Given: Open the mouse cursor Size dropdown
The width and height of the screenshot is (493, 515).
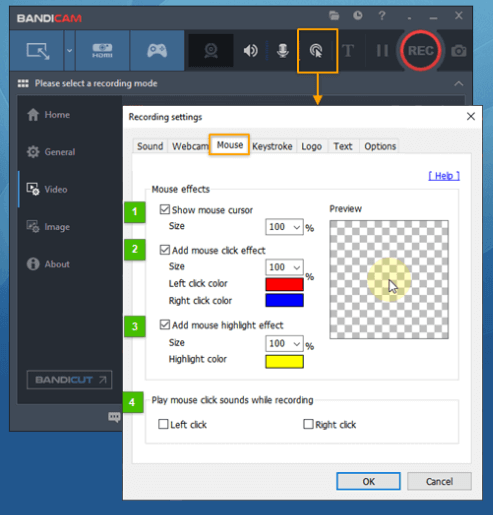Looking at the screenshot, I should point(284,227).
